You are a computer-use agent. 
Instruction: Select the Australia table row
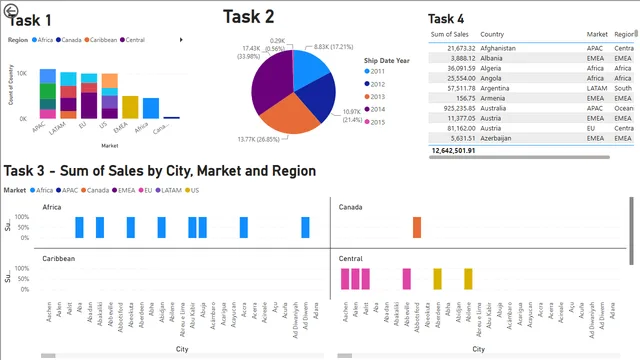531,108
